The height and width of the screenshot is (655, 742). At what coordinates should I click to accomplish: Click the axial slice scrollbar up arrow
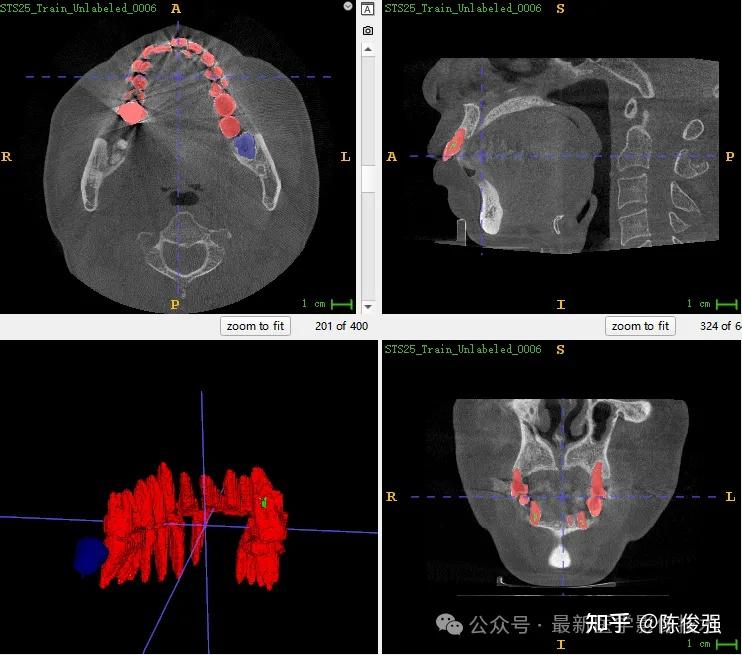click(368, 49)
